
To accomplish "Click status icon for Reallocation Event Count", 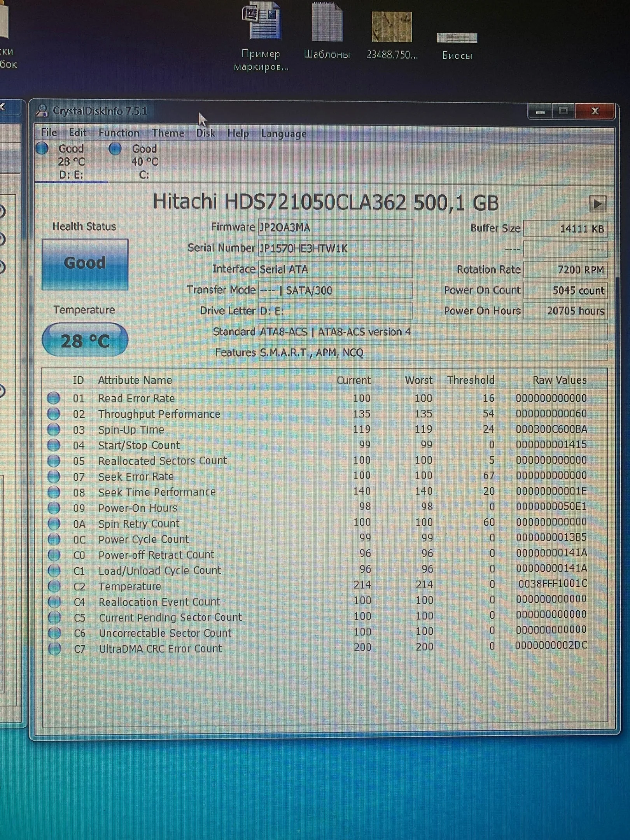I will point(54,602).
